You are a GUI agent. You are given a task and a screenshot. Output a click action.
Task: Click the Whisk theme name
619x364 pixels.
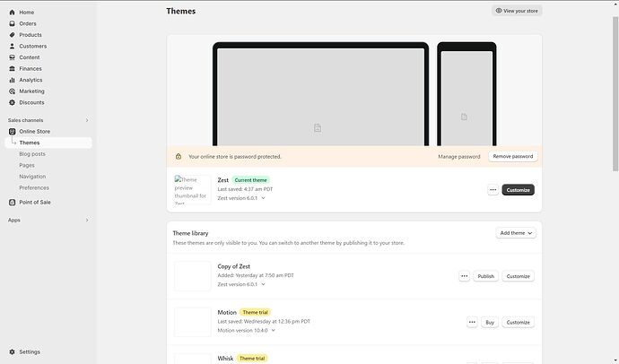(225, 359)
